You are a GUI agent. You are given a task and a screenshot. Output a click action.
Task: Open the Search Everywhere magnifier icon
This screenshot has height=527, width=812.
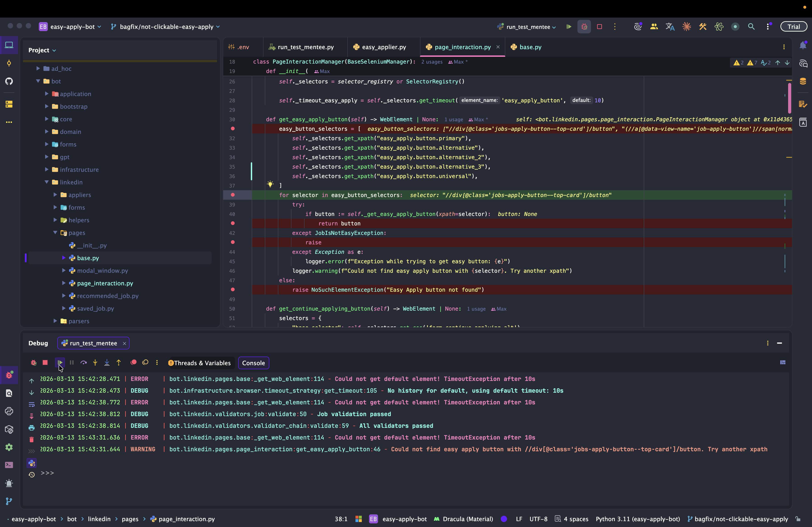[751, 27]
